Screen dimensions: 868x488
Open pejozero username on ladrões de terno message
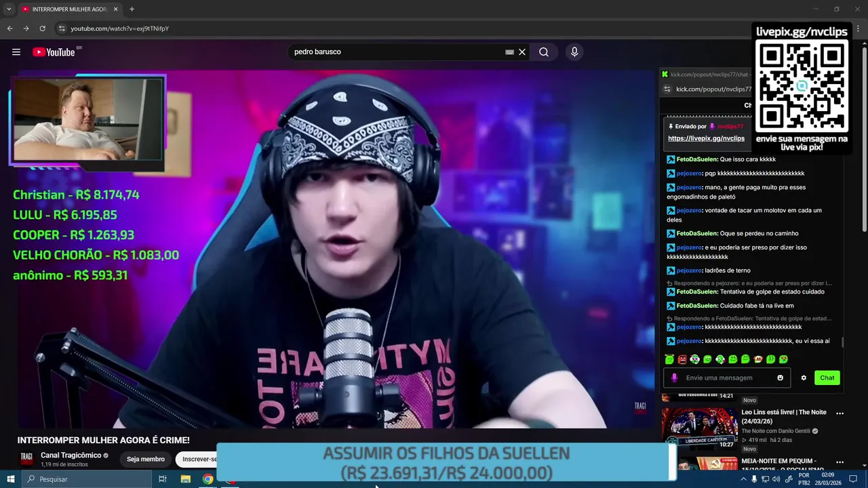689,270
